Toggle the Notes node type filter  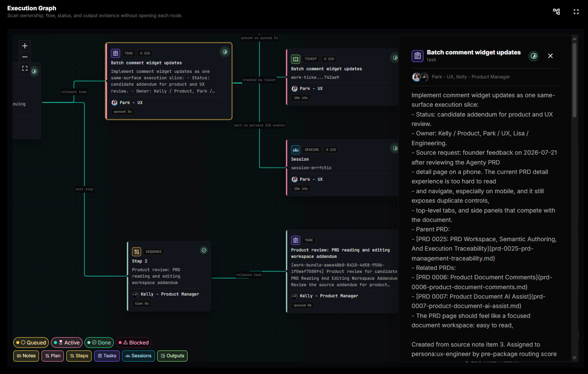tap(26, 356)
